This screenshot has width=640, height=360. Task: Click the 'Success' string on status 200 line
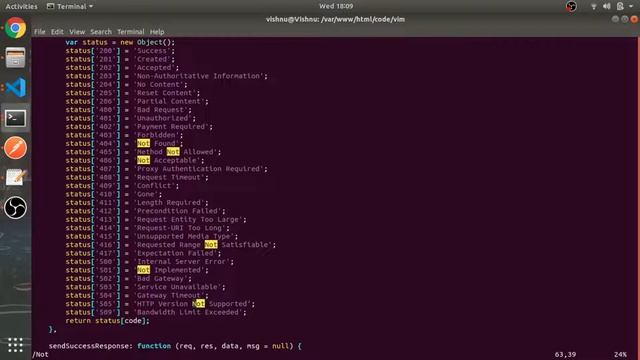click(x=152, y=51)
